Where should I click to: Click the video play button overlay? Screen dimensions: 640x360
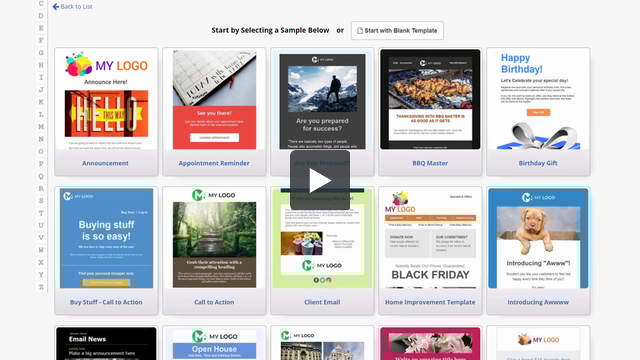tap(320, 180)
